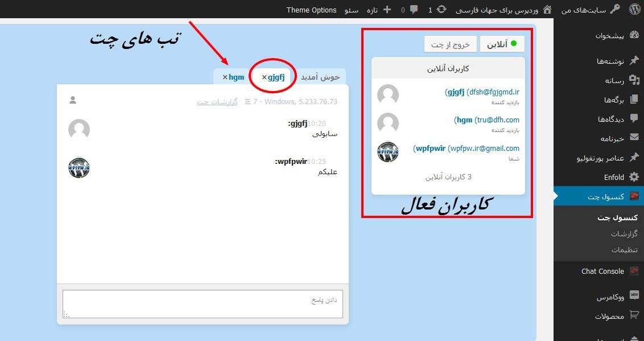Open the WordPress logo menu
The width and height of the screenshot is (644, 341).
coord(635,9)
